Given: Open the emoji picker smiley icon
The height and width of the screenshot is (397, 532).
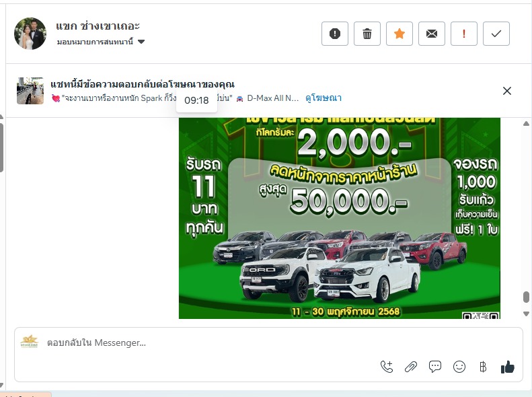Looking at the screenshot, I should (x=459, y=367).
